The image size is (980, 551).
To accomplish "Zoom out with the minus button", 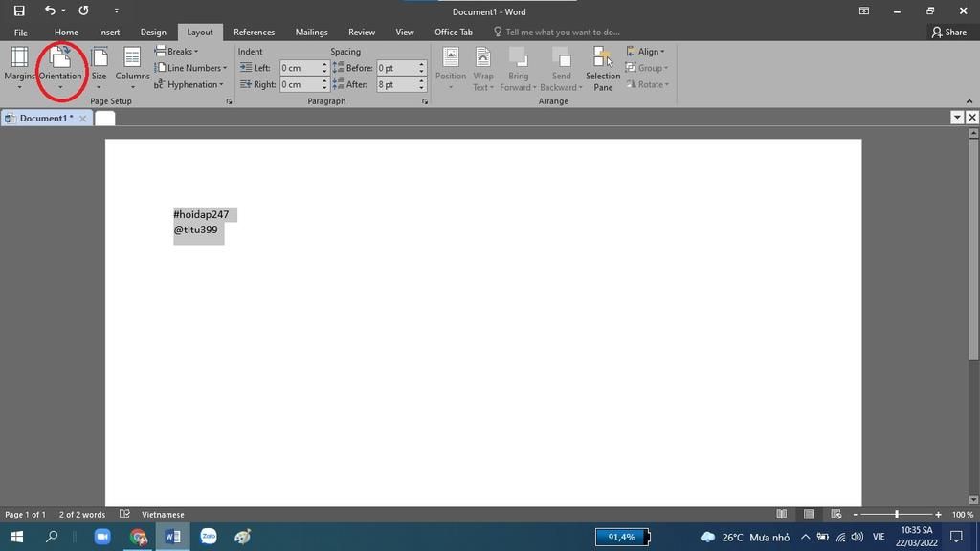I will click(856, 514).
